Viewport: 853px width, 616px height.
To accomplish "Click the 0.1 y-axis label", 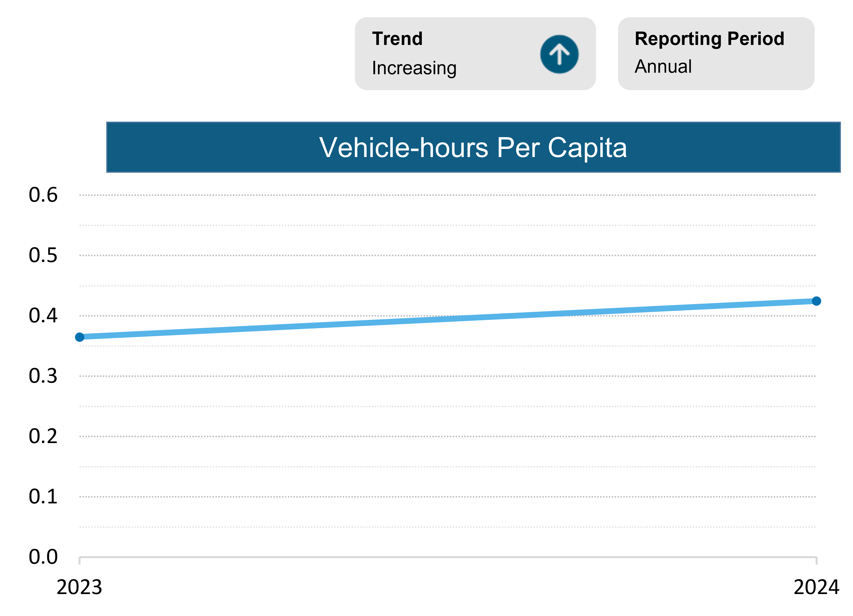I will click(x=43, y=496).
